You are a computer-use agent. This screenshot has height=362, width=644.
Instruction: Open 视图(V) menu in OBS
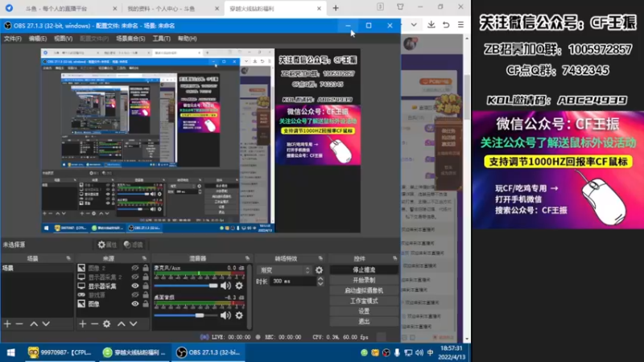pos(64,39)
